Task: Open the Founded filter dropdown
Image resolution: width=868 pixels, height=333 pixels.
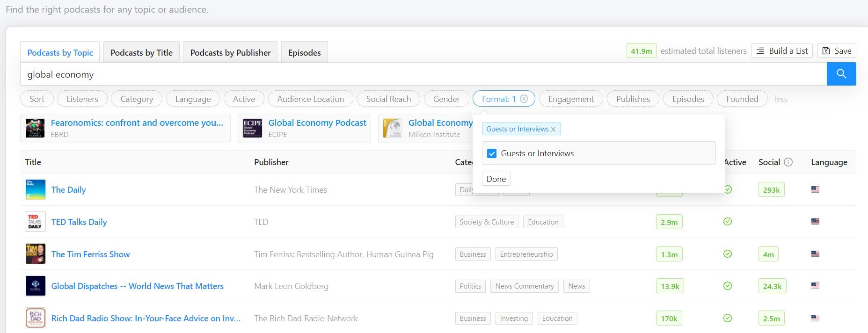Action: coord(742,99)
